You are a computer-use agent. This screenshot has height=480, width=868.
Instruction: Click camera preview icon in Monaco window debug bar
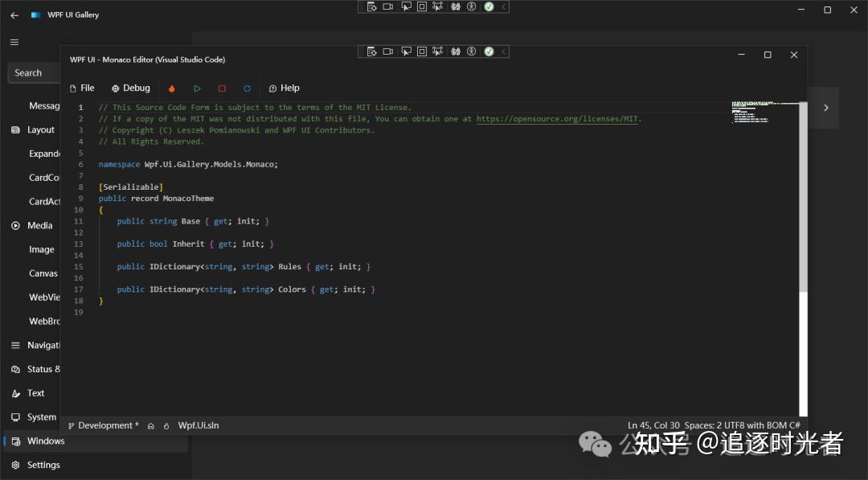[388, 51]
